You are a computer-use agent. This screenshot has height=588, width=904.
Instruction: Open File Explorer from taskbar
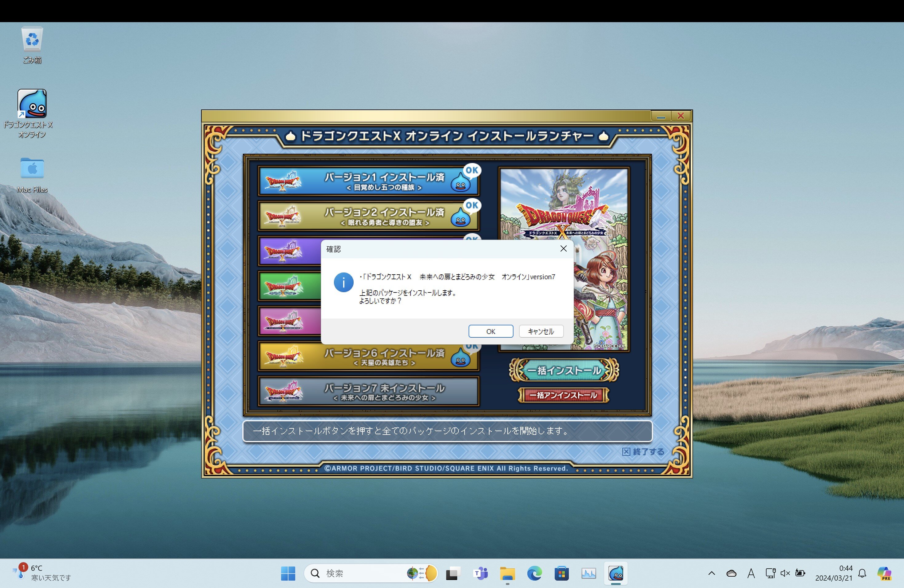click(x=507, y=573)
